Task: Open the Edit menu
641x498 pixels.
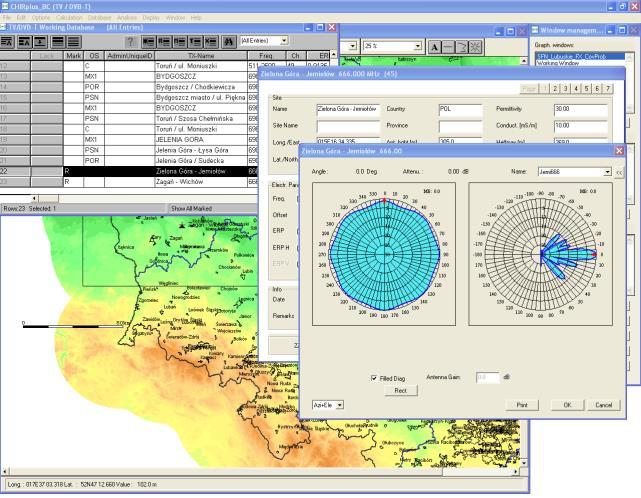Action: click(21, 18)
